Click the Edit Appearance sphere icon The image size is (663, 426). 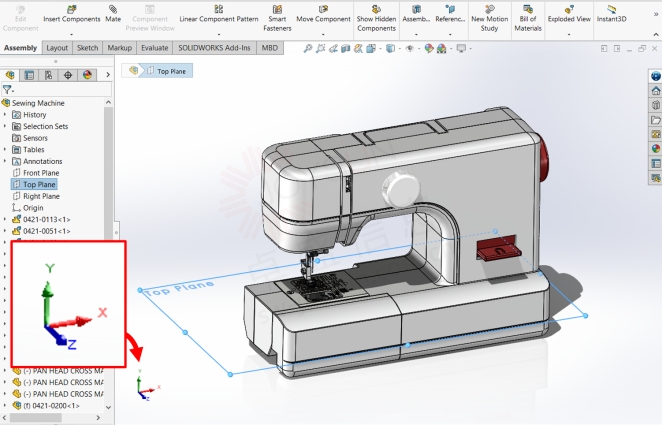[x=429, y=49]
